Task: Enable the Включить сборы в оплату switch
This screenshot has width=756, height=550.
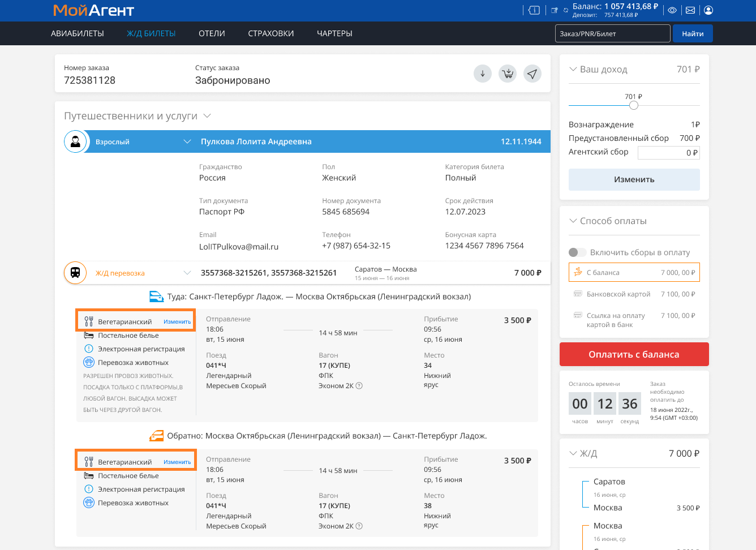Action: click(x=577, y=252)
